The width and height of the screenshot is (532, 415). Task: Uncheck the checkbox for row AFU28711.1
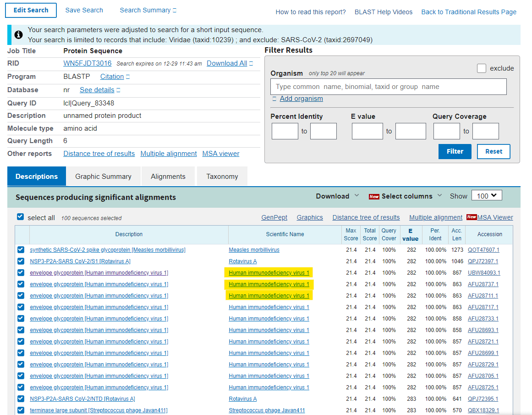tap(21, 295)
